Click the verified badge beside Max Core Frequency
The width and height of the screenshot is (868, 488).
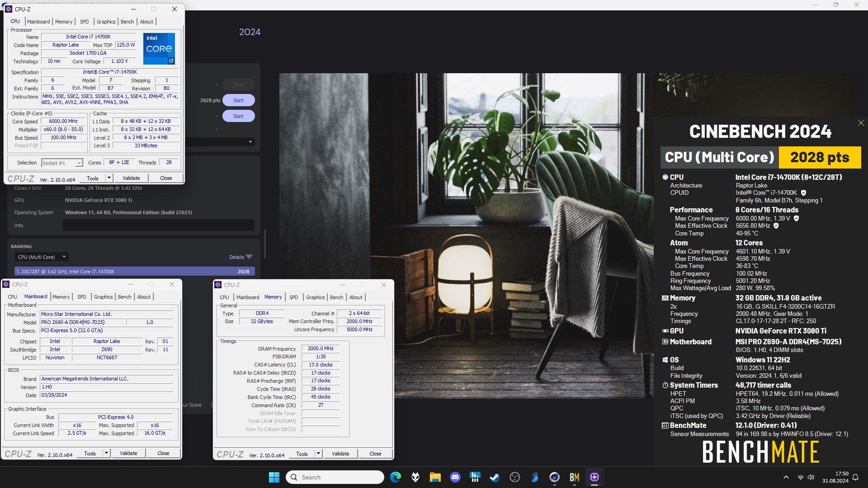[797, 219]
